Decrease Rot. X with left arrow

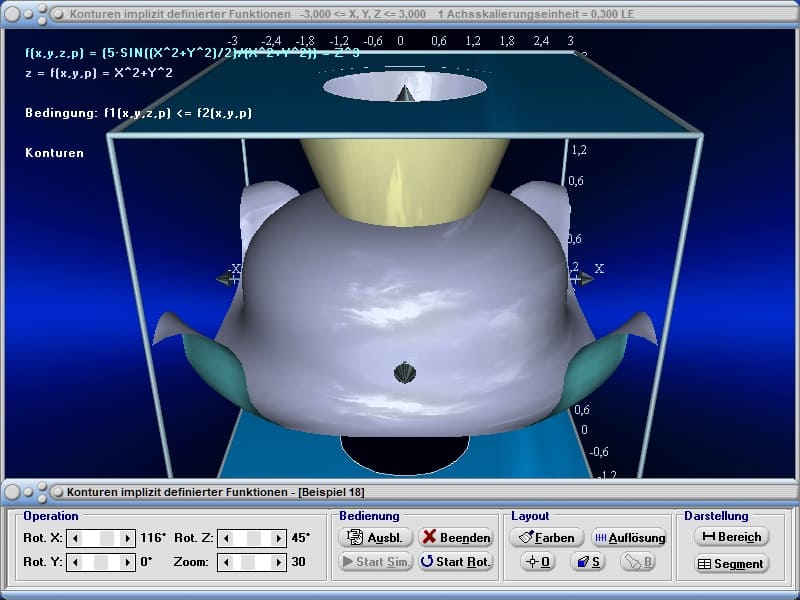coord(75,538)
